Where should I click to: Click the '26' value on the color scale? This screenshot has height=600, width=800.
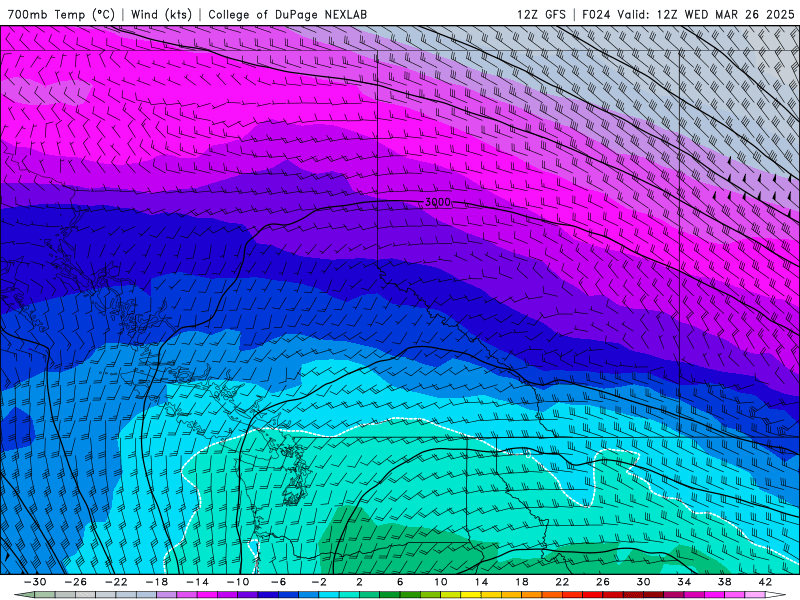[x=603, y=582]
